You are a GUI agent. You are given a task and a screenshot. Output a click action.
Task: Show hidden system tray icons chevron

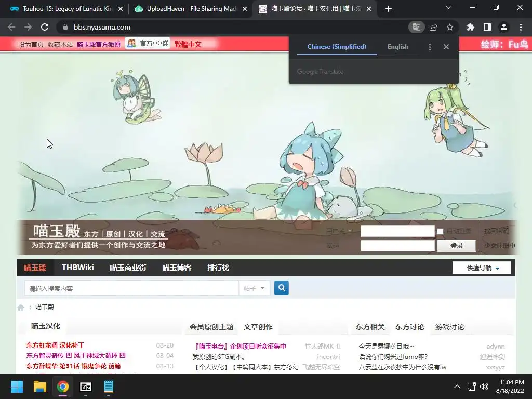point(457,387)
